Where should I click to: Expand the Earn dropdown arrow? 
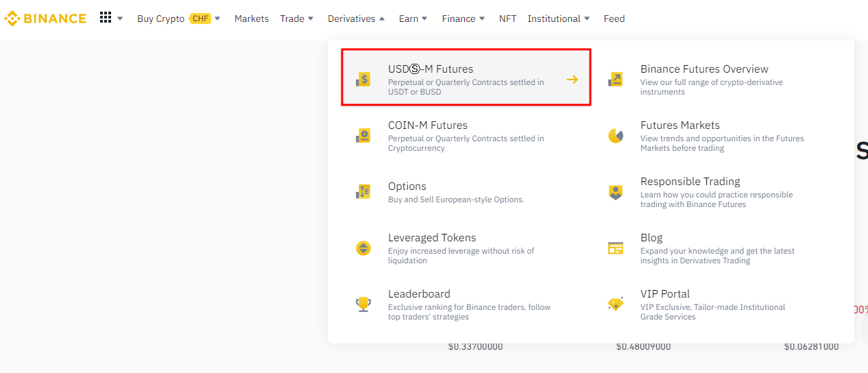click(424, 19)
